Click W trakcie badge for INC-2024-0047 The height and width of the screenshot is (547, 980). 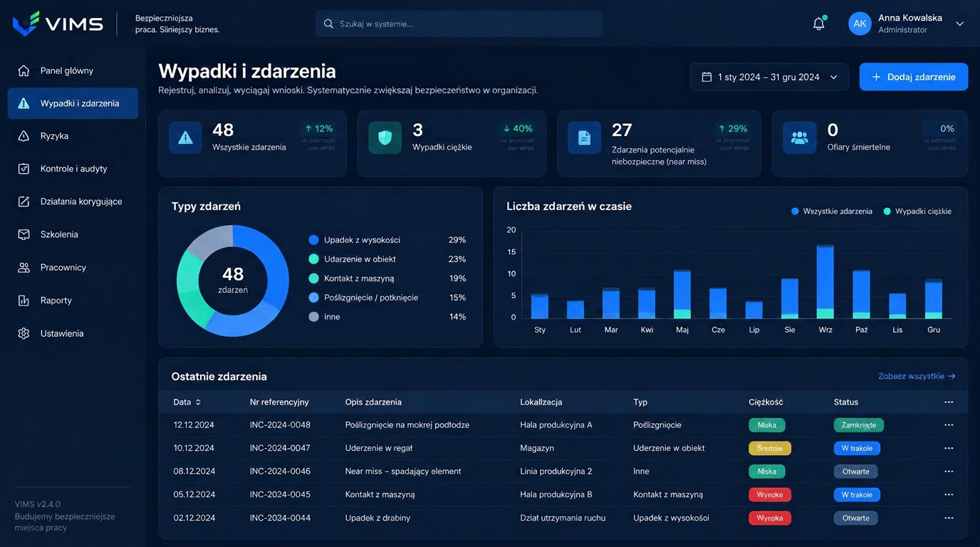click(857, 449)
